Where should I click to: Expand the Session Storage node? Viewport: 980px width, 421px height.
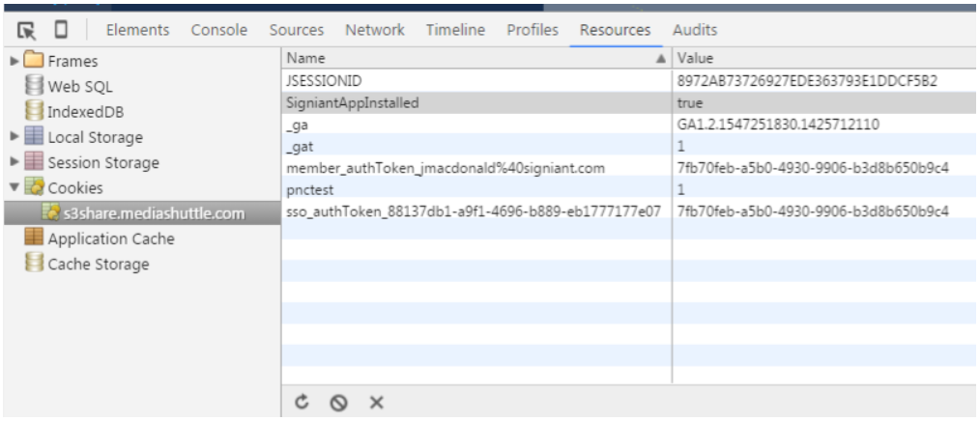point(15,162)
